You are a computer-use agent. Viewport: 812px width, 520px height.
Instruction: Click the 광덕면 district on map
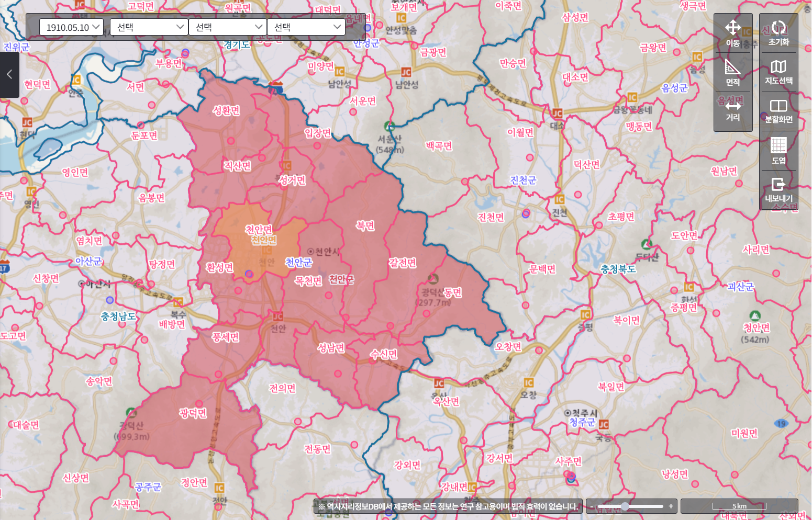193,414
